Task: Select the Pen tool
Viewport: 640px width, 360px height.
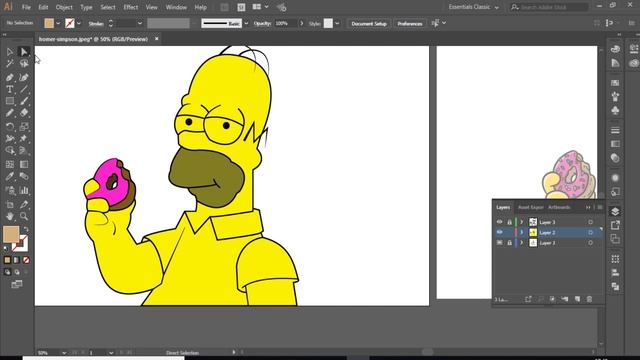Action: [9, 77]
